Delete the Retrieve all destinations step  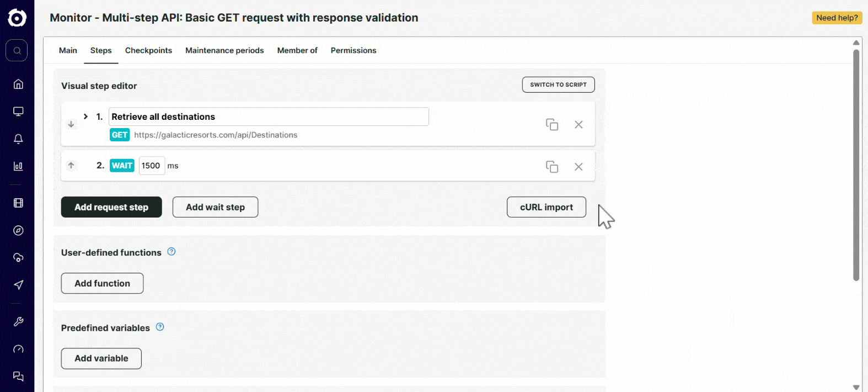[578, 125]
